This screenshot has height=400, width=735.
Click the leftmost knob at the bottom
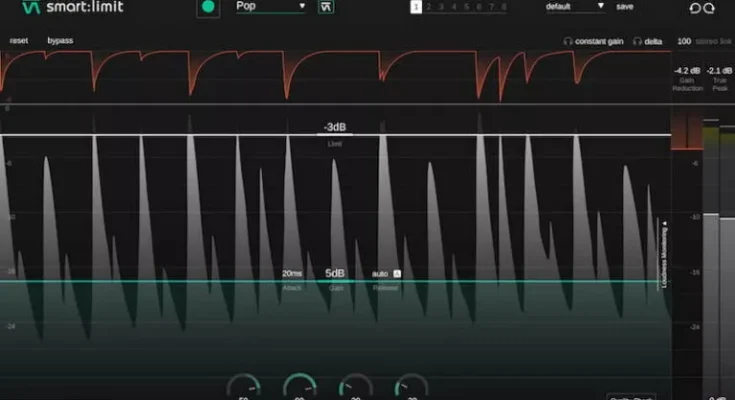243,388
